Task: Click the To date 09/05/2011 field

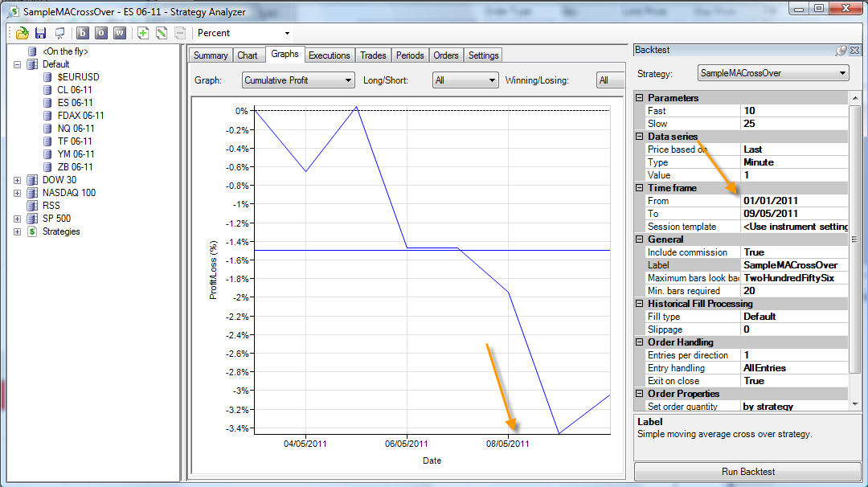Action: click(x=794, y=214)
